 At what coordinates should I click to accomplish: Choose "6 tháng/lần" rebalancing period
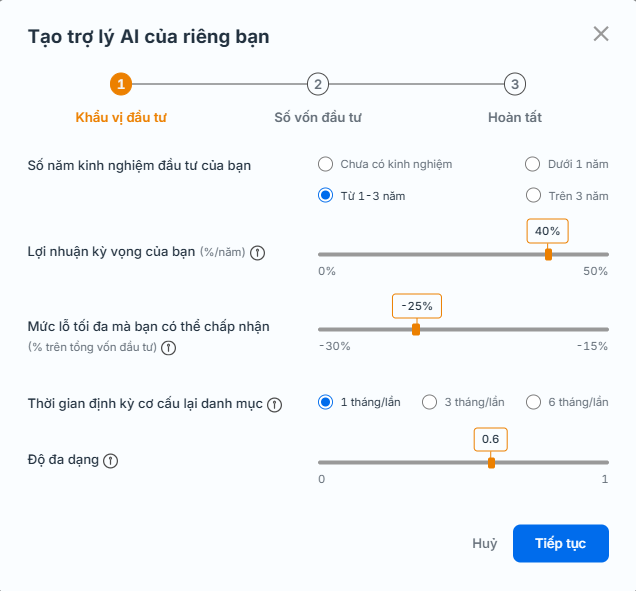(x=534, y=402)
